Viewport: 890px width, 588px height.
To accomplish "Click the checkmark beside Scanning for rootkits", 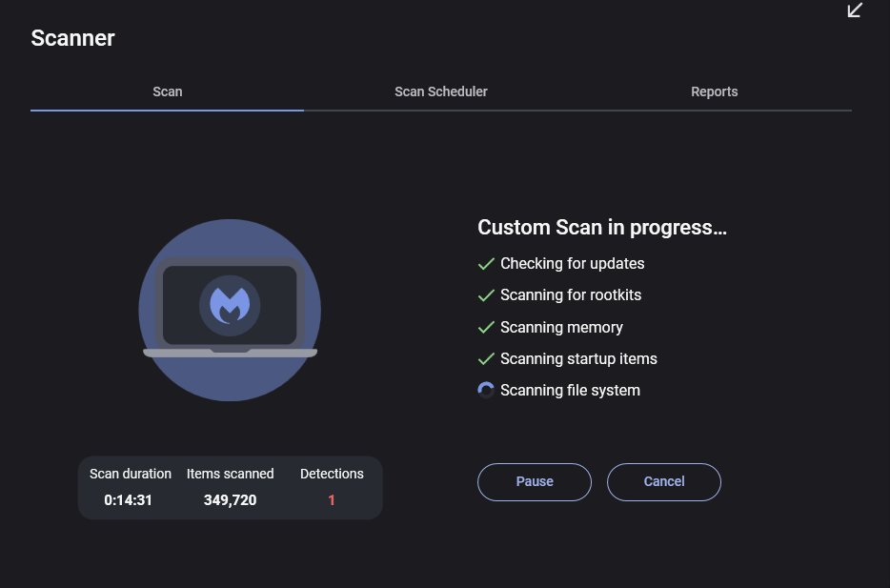I will [486, 295].
